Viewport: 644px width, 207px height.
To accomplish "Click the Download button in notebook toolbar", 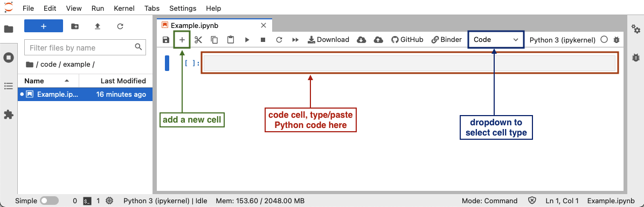I will [328, 40].
